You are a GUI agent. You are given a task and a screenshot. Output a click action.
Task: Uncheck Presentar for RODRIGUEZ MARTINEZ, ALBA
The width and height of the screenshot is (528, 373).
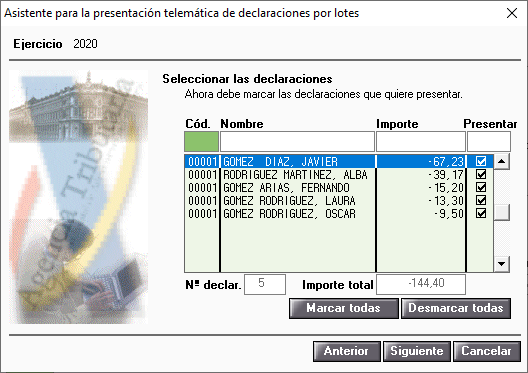click(481, 174)
